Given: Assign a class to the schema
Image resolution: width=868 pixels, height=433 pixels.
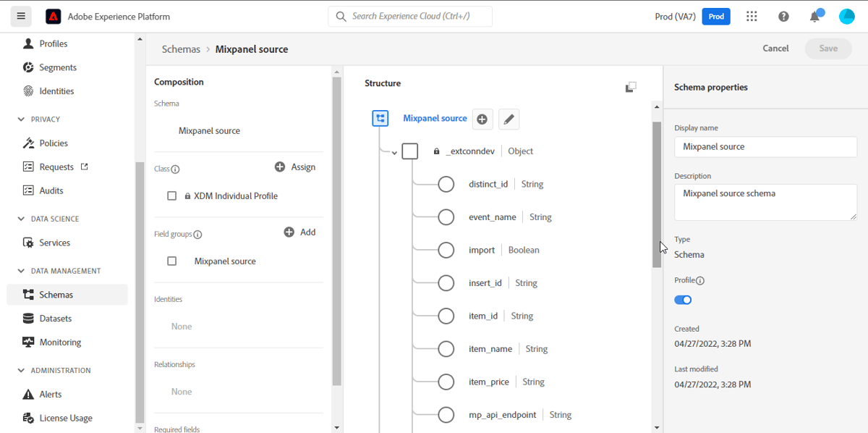Looking at the screenshot, I should 294,167.
